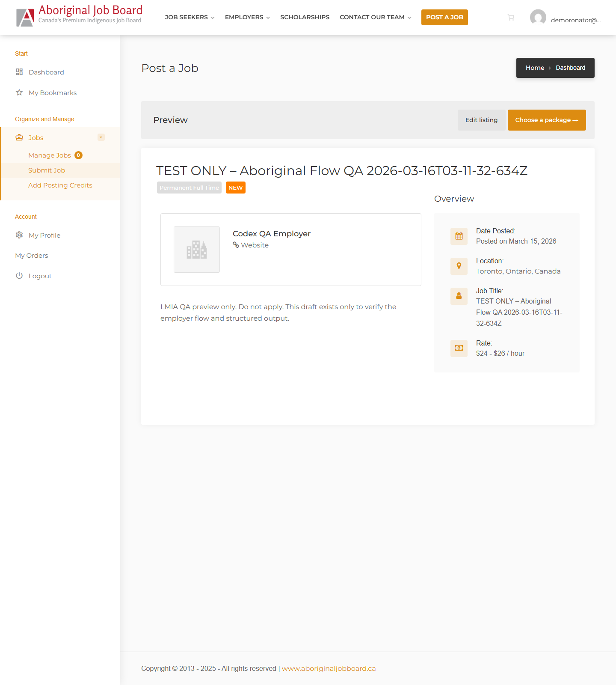616x685 pixels.
Task: Click the orange Post a Job button
Action: coord(444,18)
